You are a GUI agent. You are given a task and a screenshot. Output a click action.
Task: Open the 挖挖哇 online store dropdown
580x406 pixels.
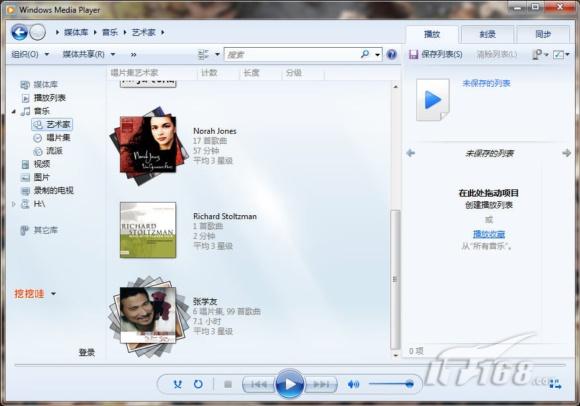[x=35, y=294]
